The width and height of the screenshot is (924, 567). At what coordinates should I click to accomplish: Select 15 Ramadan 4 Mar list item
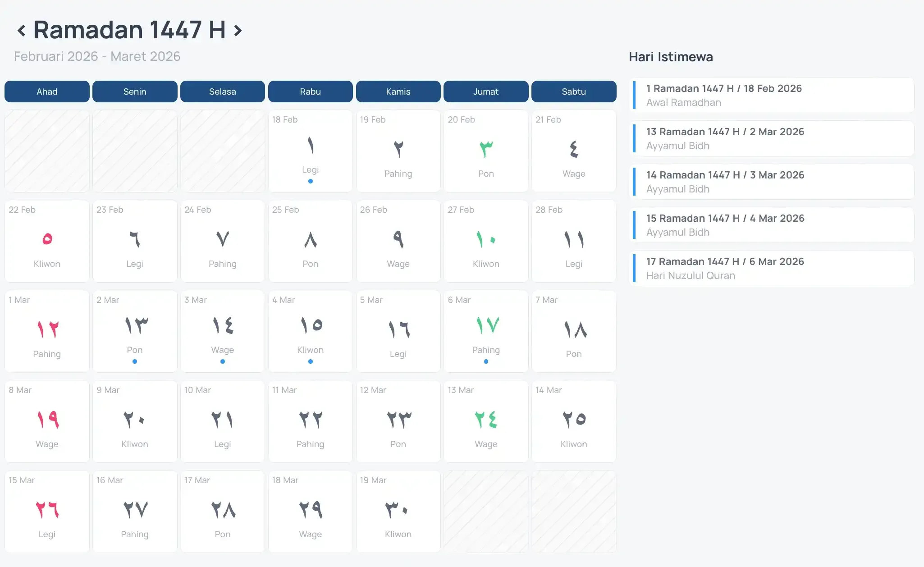pyautogui.click(x=772, y=225)
